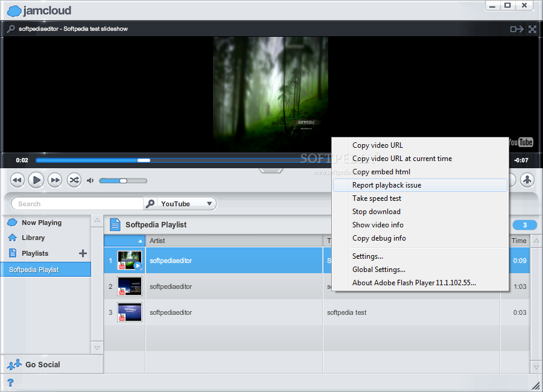Image resolution: width=543 pixels, height=392 pixels.
Task: Choose Copy video URL at current time
Action: pos(420,159)
